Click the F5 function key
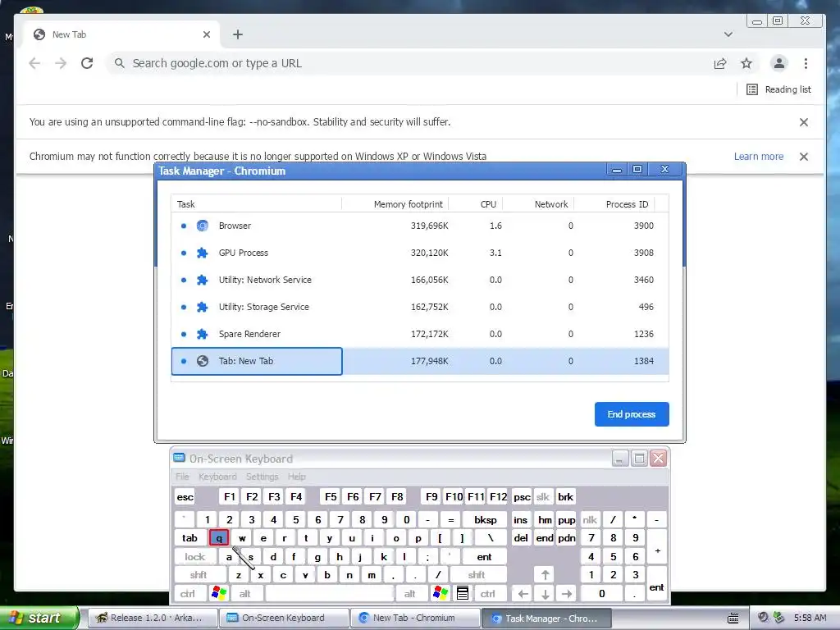840x630 pixels. tap(331, 497)
